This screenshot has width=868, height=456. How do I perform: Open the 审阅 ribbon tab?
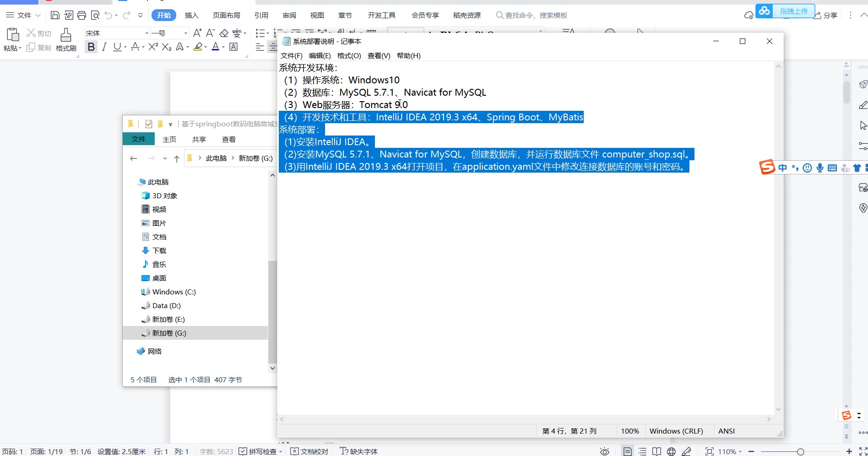(x=289, y=15)
